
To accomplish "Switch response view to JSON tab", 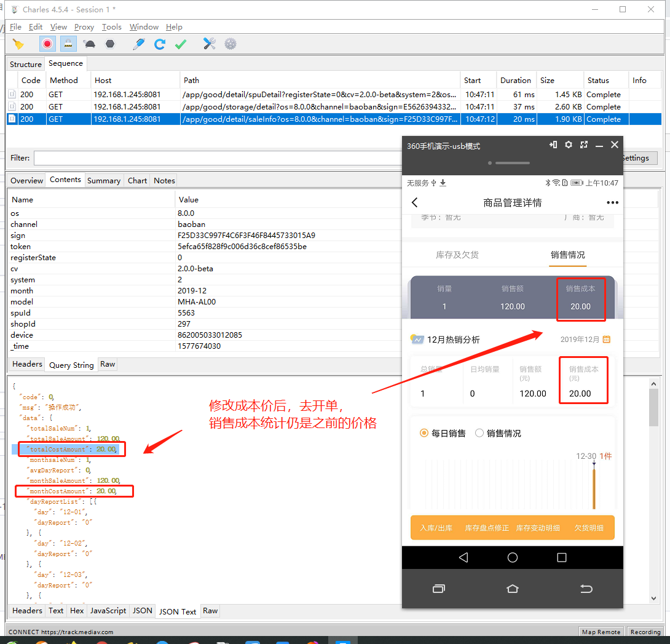I will [142, 611].
